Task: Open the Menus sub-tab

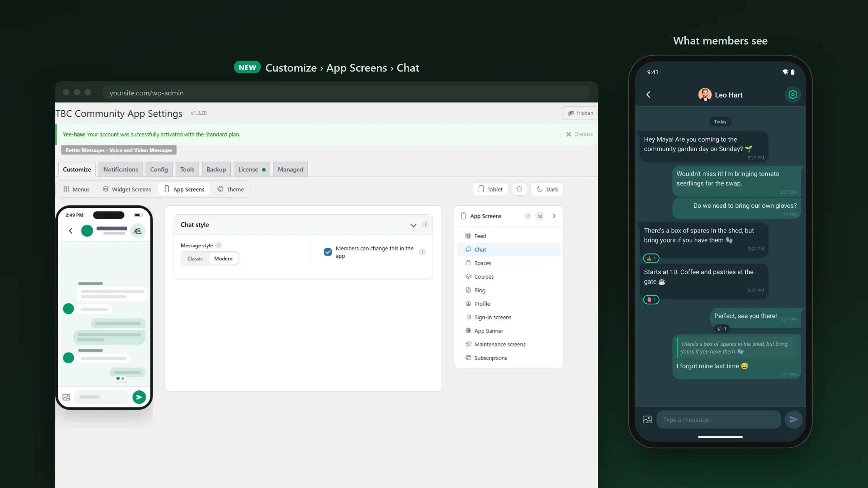Action: tap(76, 189)
